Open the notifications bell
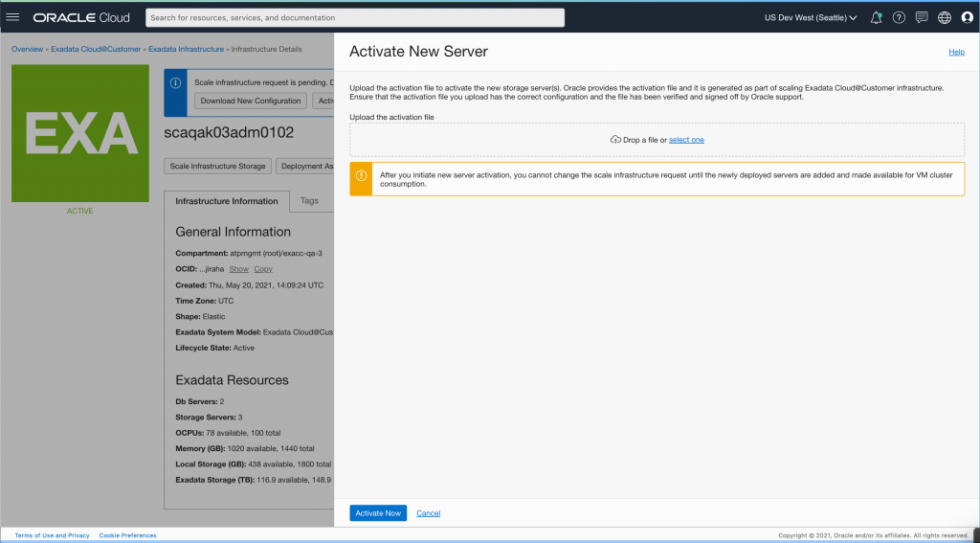980x543 pixels. 876,17
